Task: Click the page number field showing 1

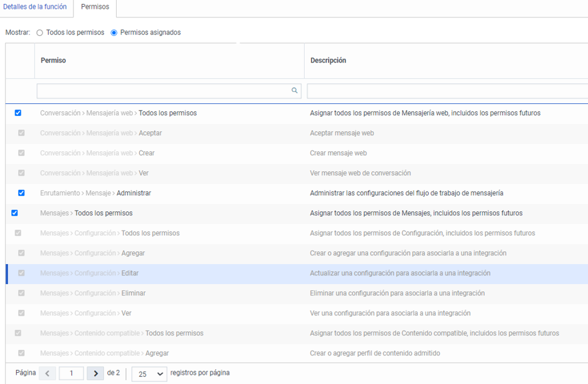Action: point(71,373)
